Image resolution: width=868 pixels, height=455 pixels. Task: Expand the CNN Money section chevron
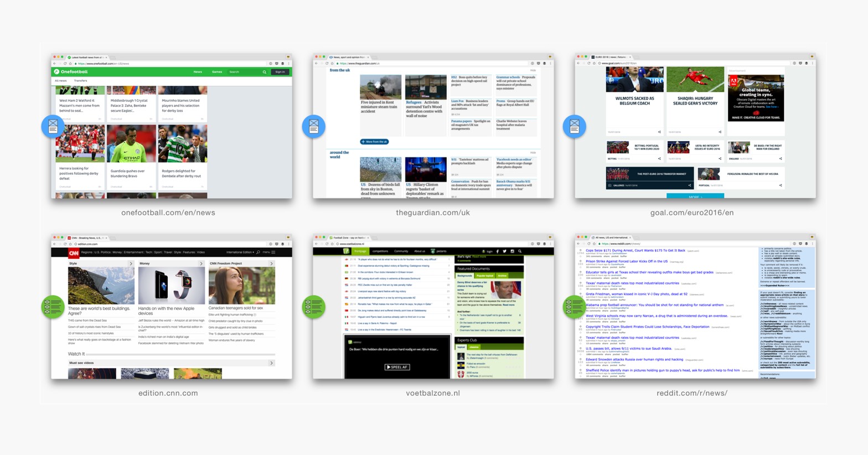click(201, 263)
